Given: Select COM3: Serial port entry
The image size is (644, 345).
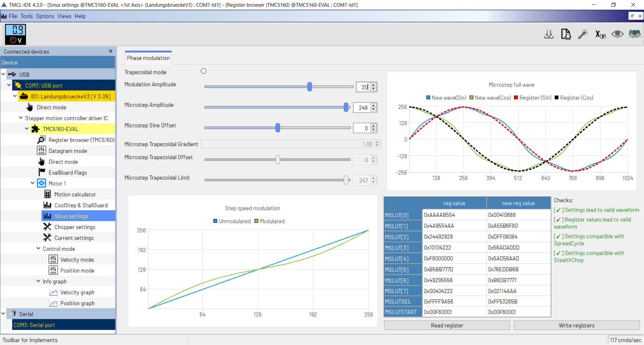Looking at the screenshot, I should pyautogui.click(x=64, y=325).
